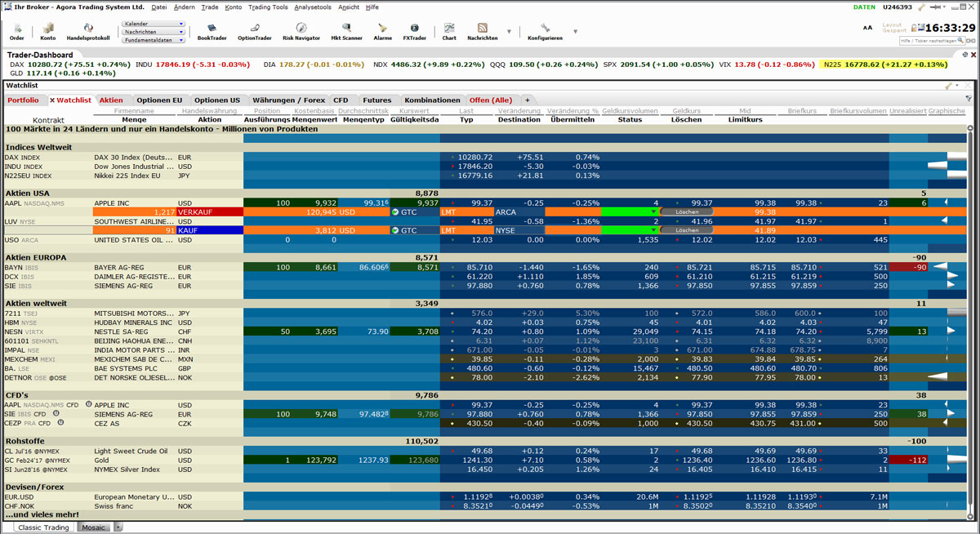Switch to the Classic Trading workspace

click(44, 527)
